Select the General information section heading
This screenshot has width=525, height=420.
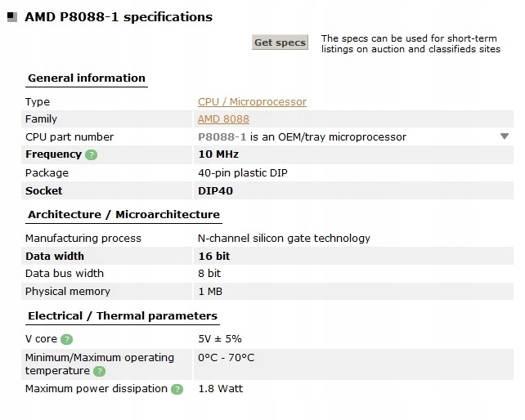click(87, 78)
